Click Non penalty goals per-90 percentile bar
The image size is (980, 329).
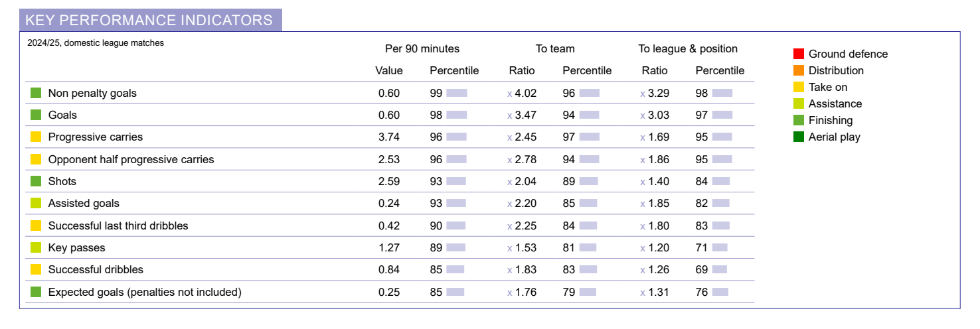tap(457, 93)
